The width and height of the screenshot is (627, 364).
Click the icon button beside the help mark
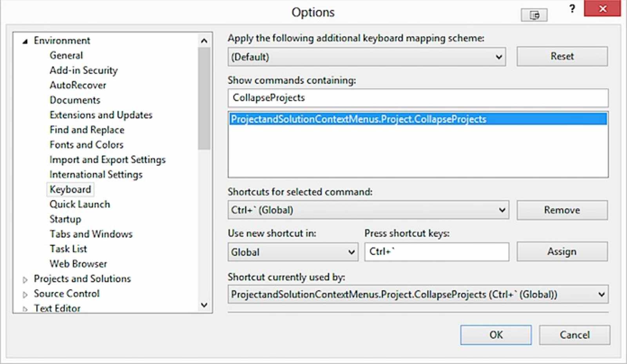pos(534,15)
